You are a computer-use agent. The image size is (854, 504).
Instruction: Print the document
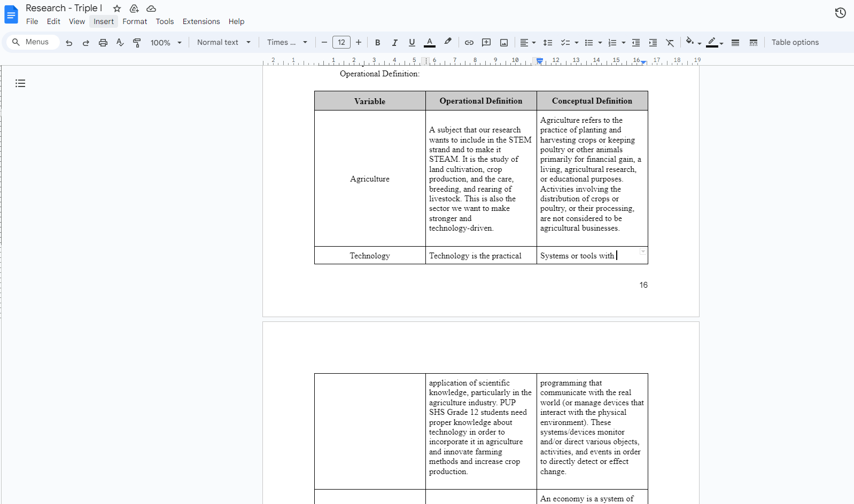click(x=103, y=43)
